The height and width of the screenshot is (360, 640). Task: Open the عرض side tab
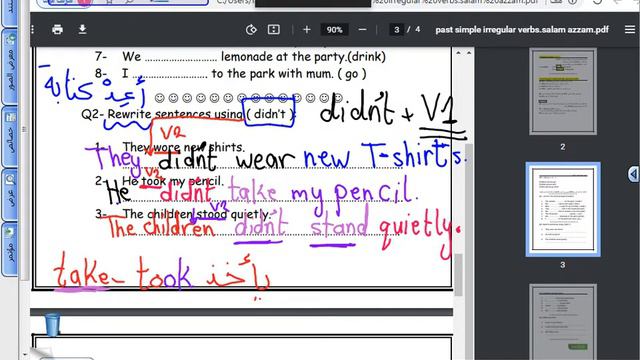click(10, 194)
